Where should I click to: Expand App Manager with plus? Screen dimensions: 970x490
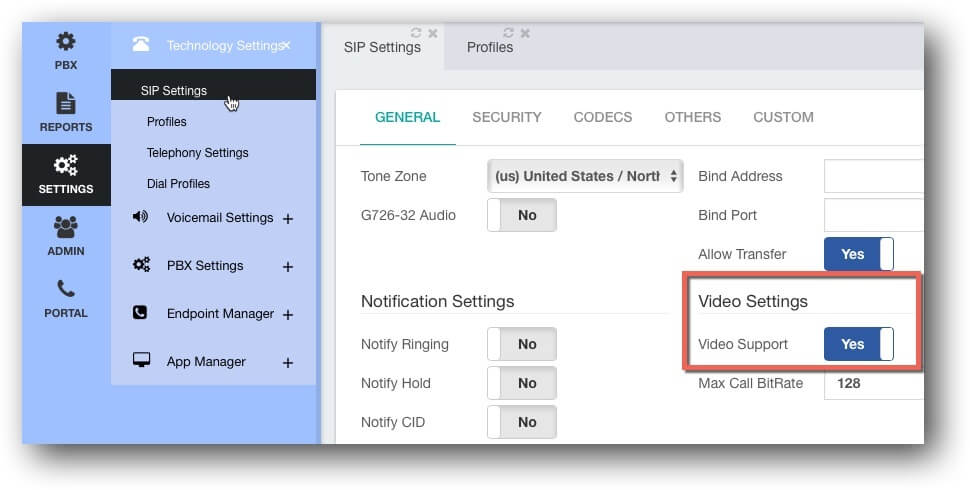288,363
